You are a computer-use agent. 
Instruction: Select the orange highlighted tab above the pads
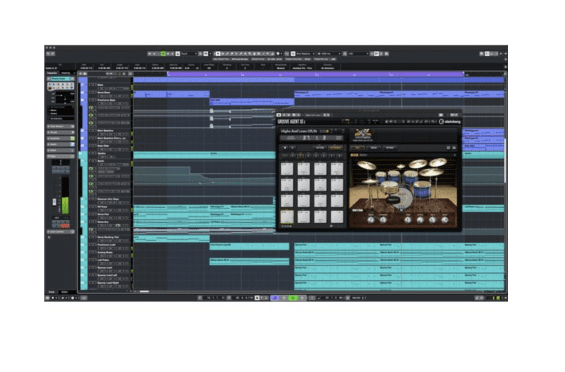pos(335,148)
